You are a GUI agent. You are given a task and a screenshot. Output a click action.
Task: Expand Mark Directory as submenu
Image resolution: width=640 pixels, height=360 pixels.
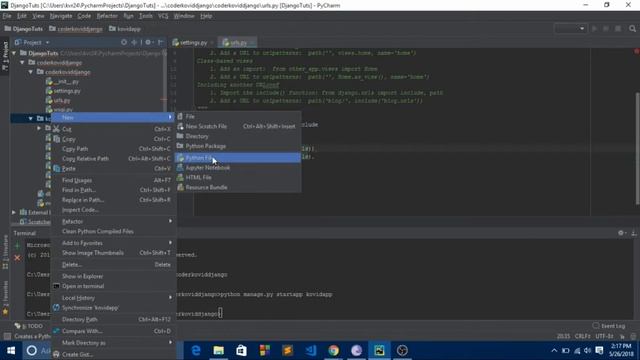click(113, 343)
